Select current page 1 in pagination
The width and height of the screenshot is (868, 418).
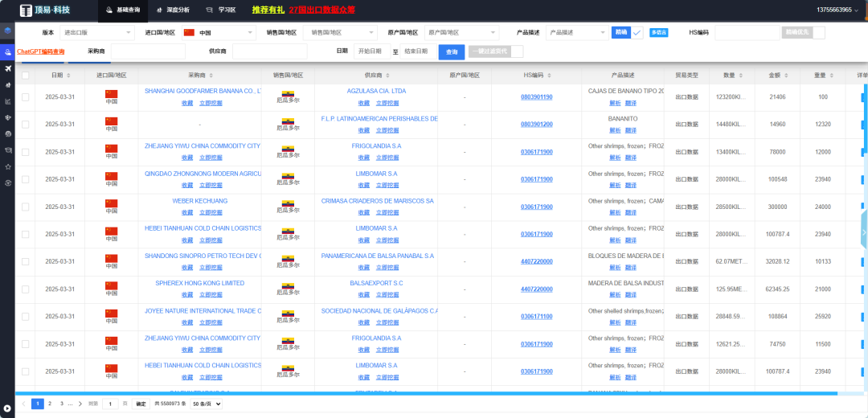(38, 404)
